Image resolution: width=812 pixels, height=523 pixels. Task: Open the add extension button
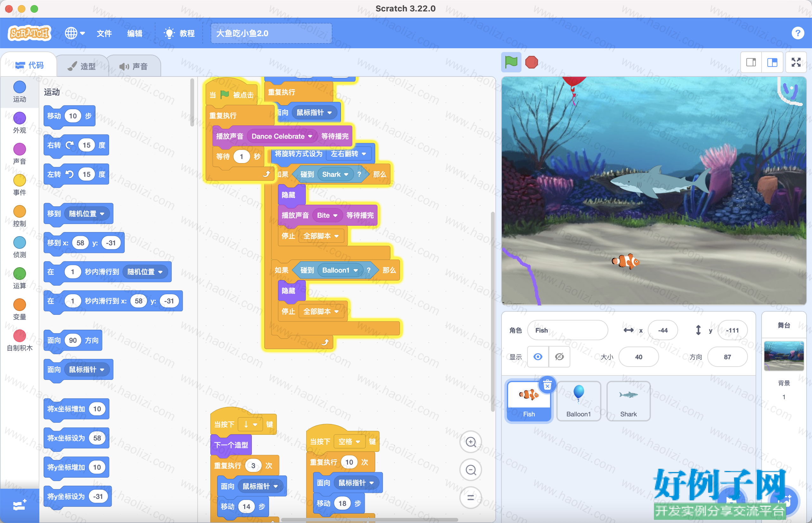point(20,506)
